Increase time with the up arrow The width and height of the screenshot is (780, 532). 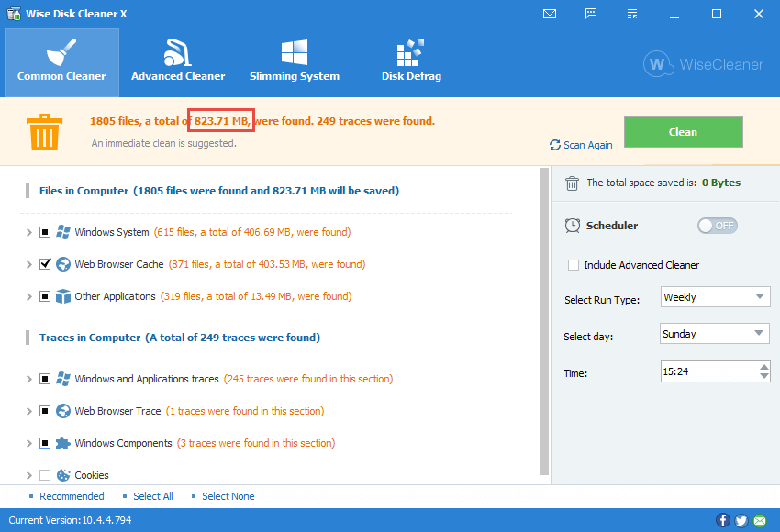coord(764,367)
